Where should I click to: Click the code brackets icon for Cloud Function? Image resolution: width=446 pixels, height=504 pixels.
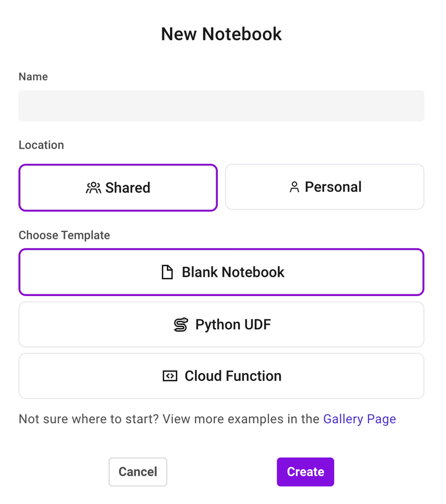pyautogui.click(x=170, y=376)
